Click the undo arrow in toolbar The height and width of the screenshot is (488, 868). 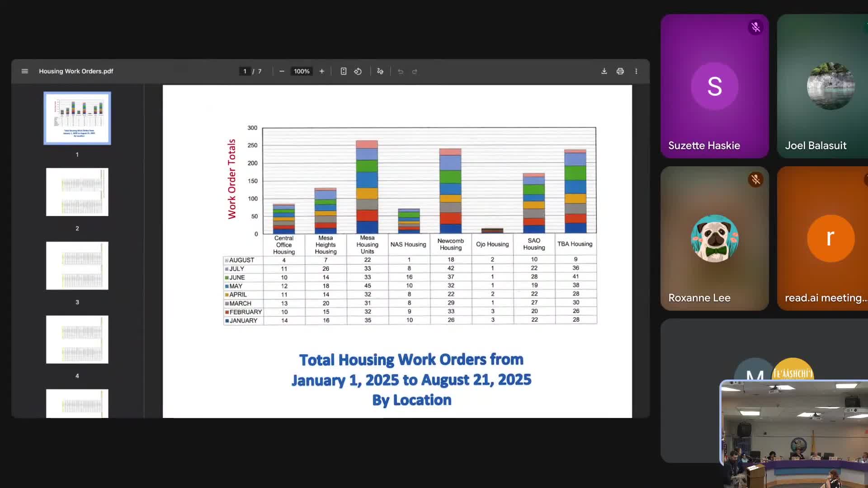[x=401, y=71]
